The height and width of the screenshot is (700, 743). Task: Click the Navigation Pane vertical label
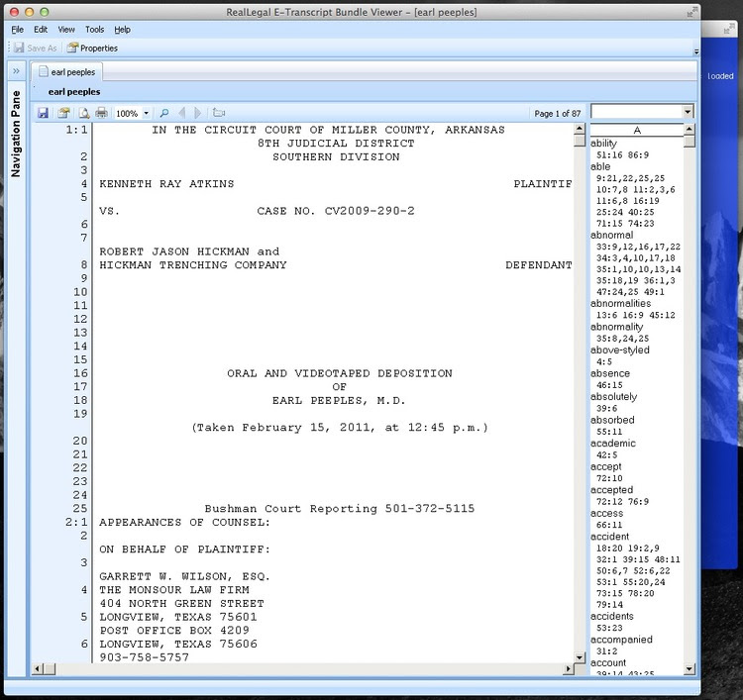point(16,134)
